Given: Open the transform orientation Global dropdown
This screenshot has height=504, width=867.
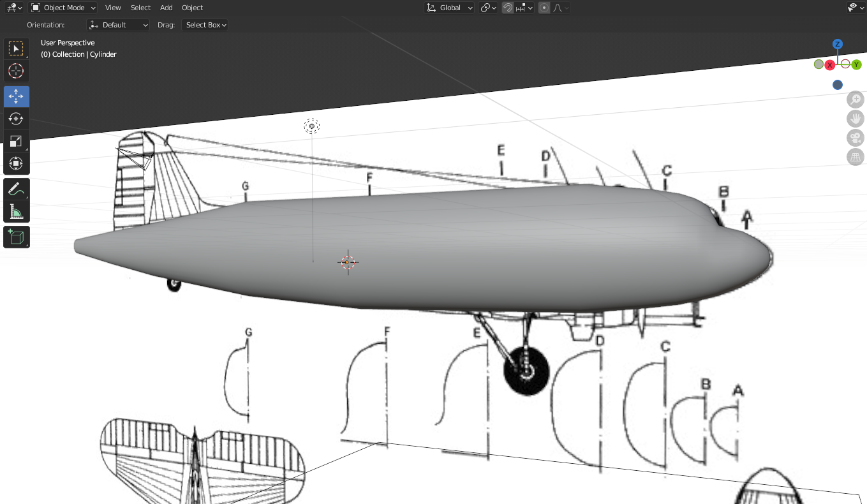Looking at the screenshot, I should coord(448,8).
